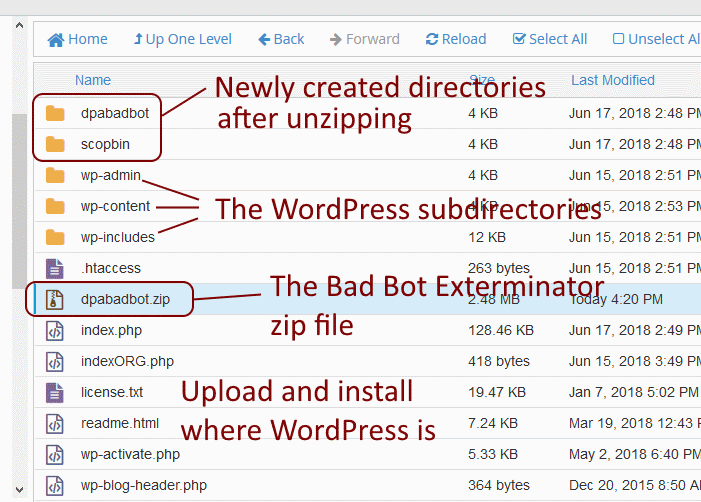Click the Back arrow icon
The width and height of the screenshot is (701, 502).
point(264,40)
